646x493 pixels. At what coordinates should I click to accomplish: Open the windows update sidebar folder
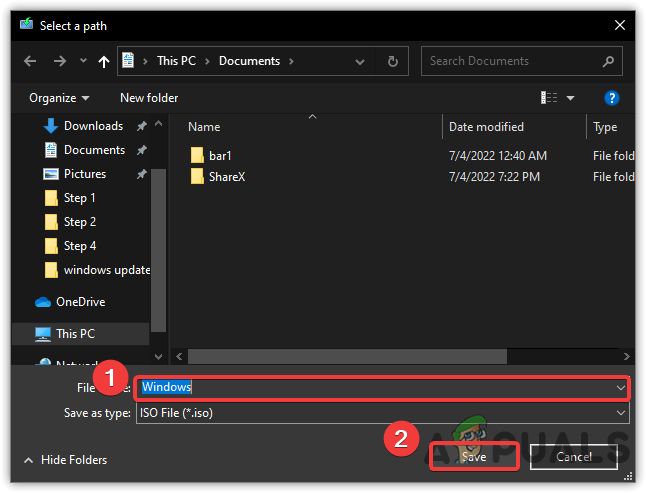97,270
